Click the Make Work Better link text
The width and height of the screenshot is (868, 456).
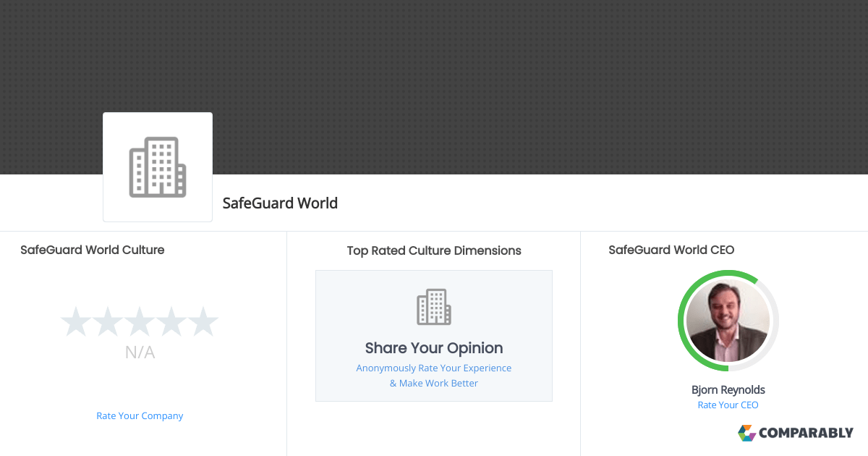pyautogui.click(x=433, y=383)
